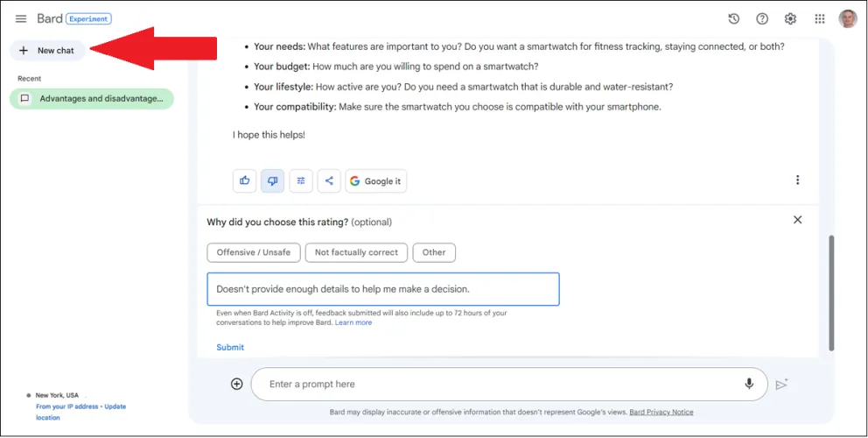Open Bard activity history icon

pos(733,18)
